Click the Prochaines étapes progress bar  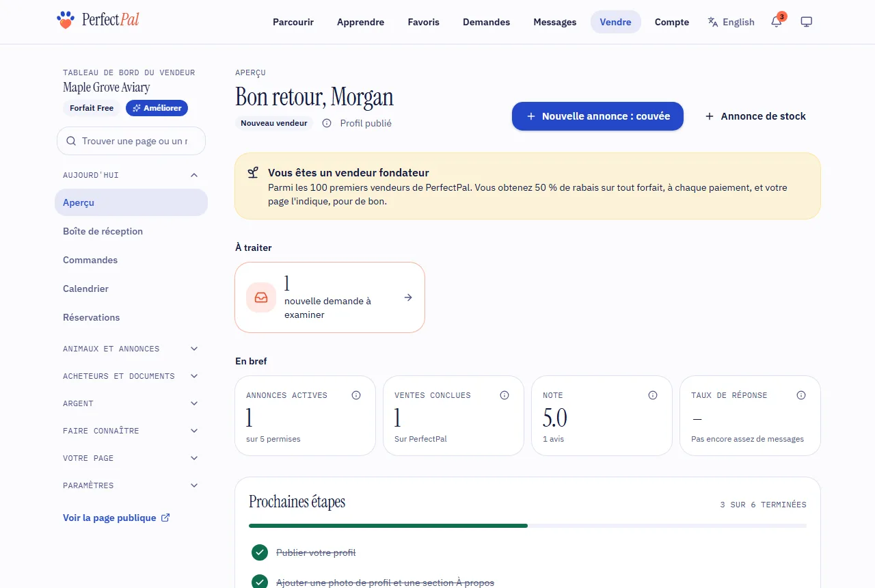pyautogui.click(x=528, y=526)
